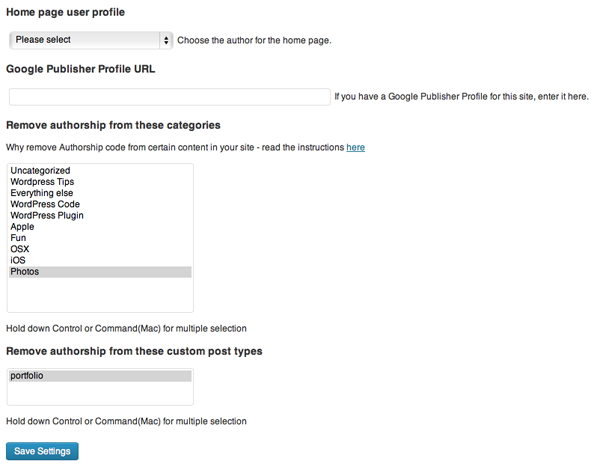Screen dimensions: 600x470
Task: Click empty area of categories listbox
Action: click(x=100, y=295)
